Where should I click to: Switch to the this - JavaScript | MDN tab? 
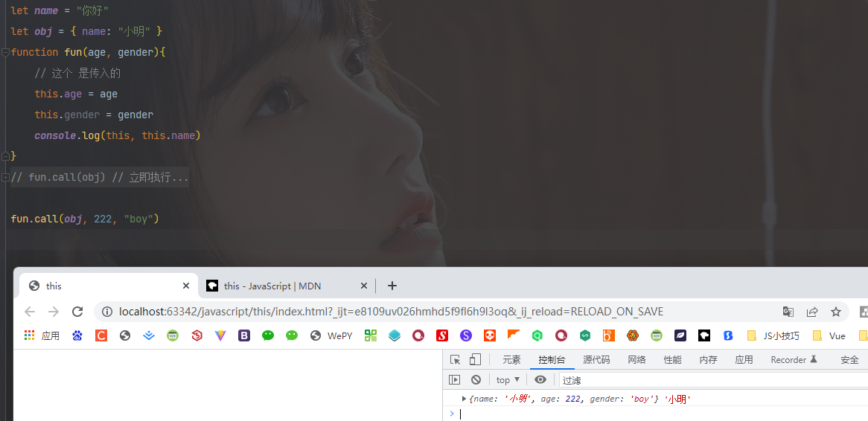[x=272, y=286]
